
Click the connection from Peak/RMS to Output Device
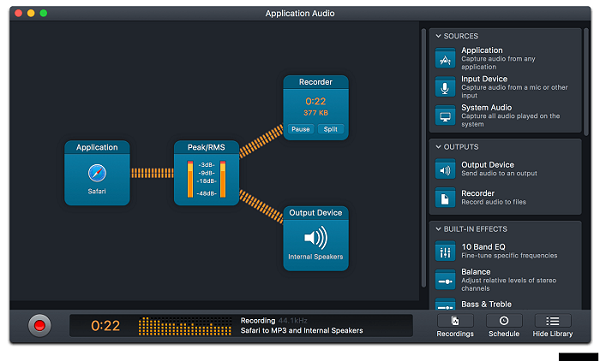(261, 206)
